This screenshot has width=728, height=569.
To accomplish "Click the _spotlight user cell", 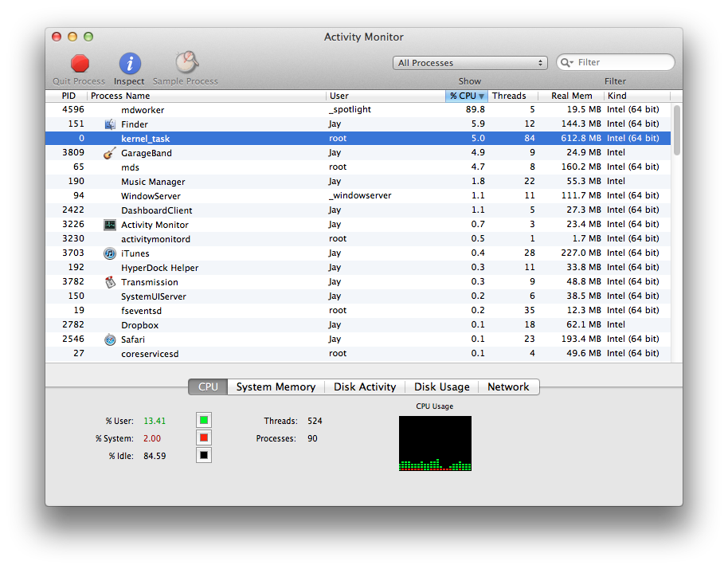I will coord(350,110).
